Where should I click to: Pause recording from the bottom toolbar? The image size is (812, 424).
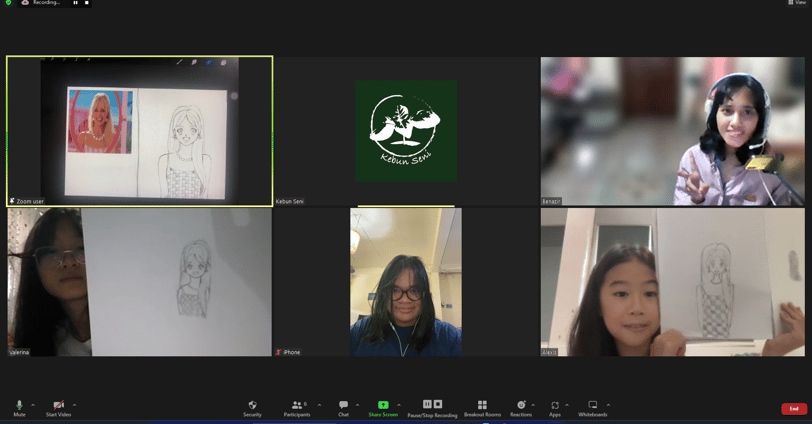coord(427,404)
